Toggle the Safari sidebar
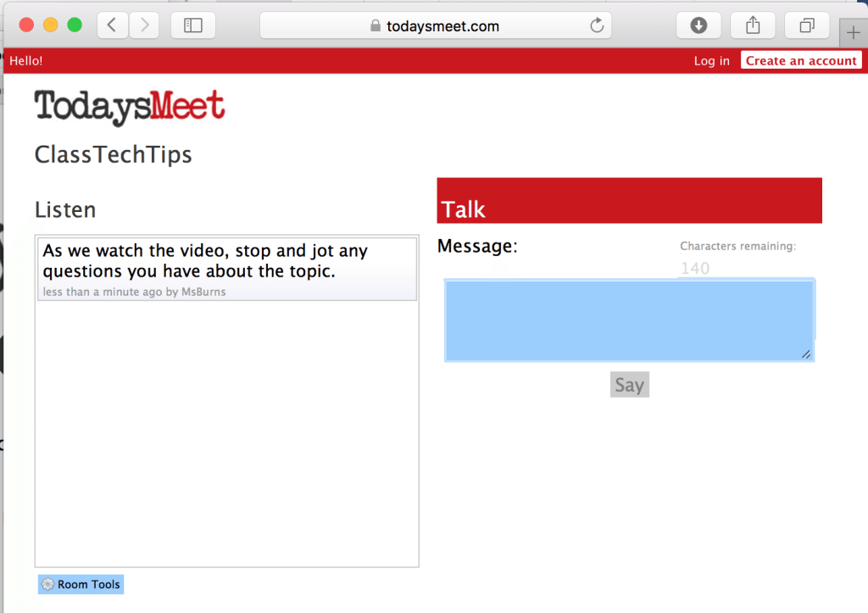Viewport: 868px width, 613px height. (x=192, y=25)
